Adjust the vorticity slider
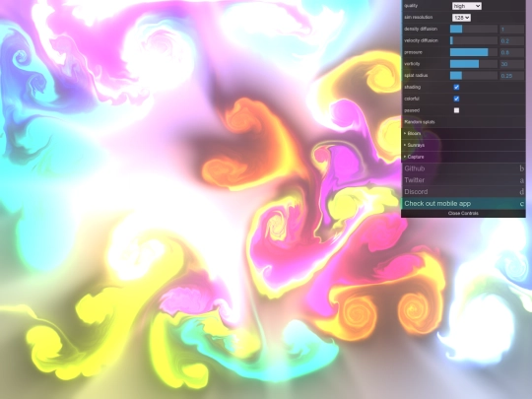This screenshot has height=399, width=532. tap(474, 64)
